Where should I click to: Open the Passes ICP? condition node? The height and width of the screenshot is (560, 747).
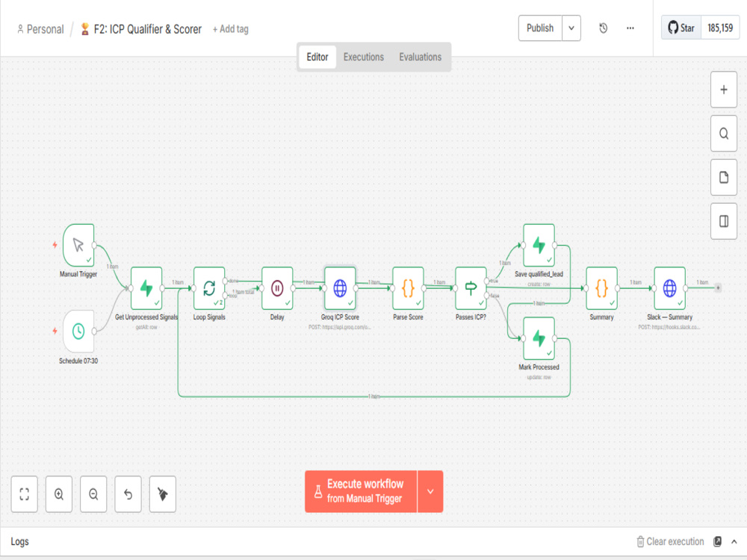point(471,288)
